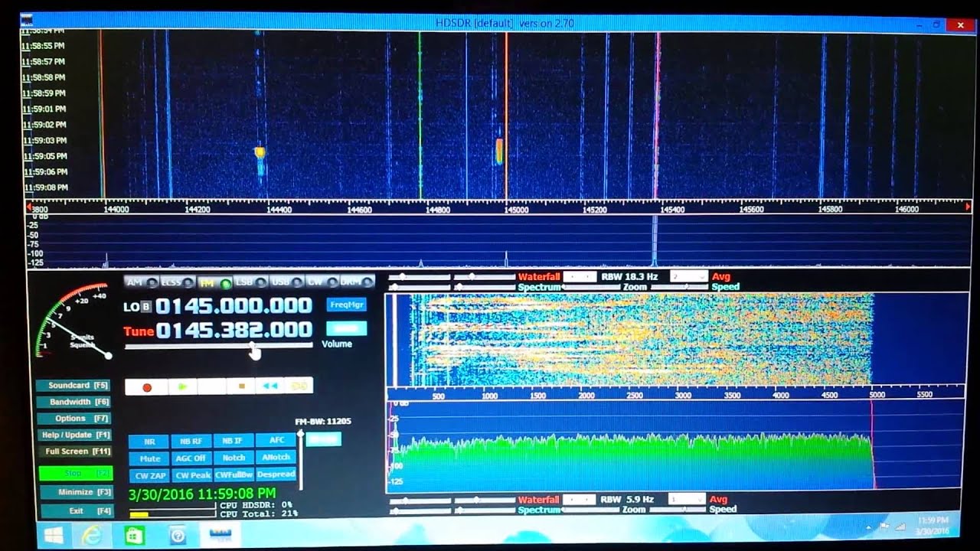Open the Windows Store taskbar icon
Viewport: 980px width, 551px height.
pos(134,535)
